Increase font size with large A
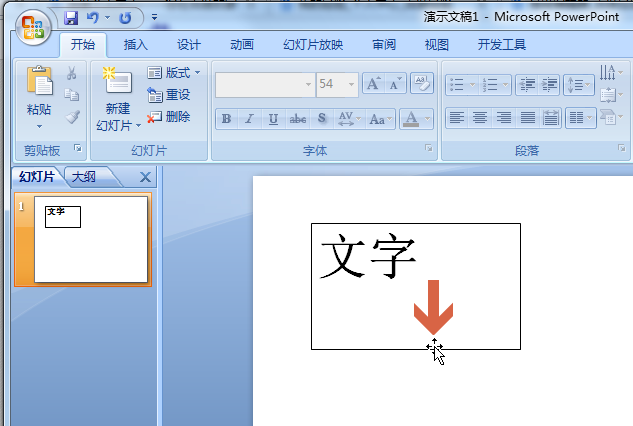Image resolution: width=633 pixels, height=426 pixels. (373, 84)
